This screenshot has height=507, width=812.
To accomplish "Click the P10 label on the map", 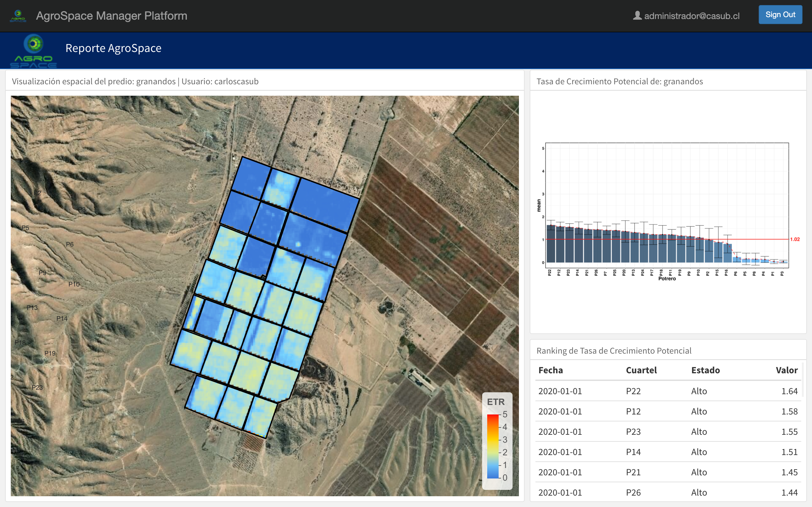I will [x=74, y=284].
